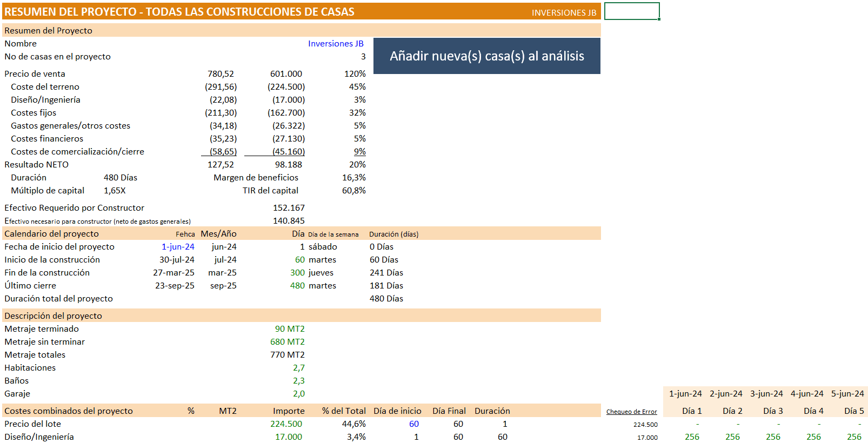
Task: Select the Precio del lote amount 224.500
Action: (x=286, y=424)
